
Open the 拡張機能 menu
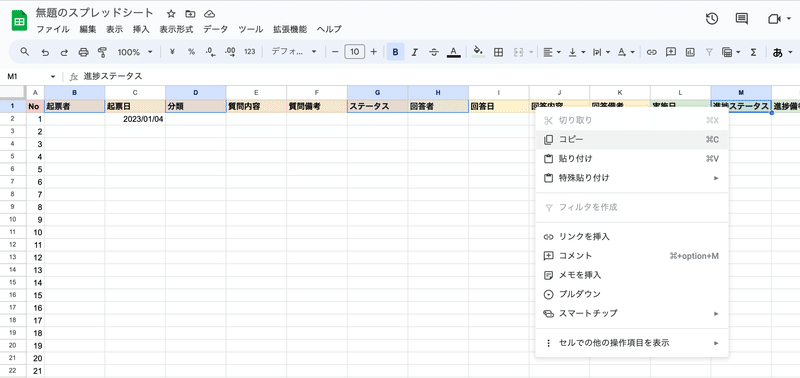click(290, 29)
